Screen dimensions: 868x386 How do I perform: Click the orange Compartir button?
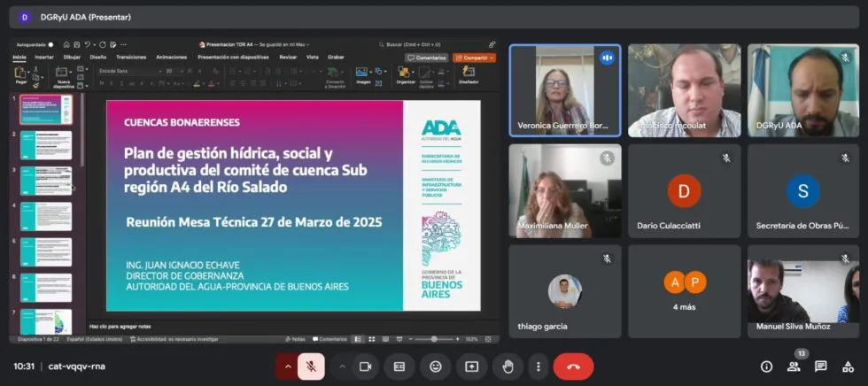[x=474, y=58]
